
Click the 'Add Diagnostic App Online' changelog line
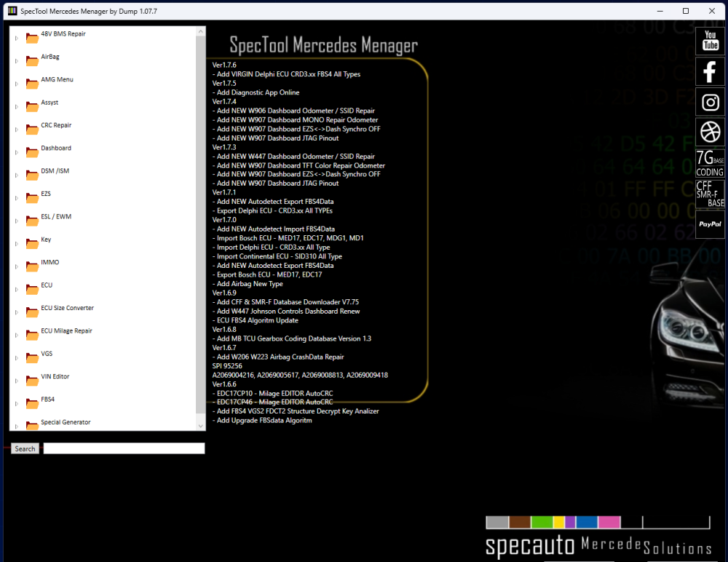[x=256, y=92]
